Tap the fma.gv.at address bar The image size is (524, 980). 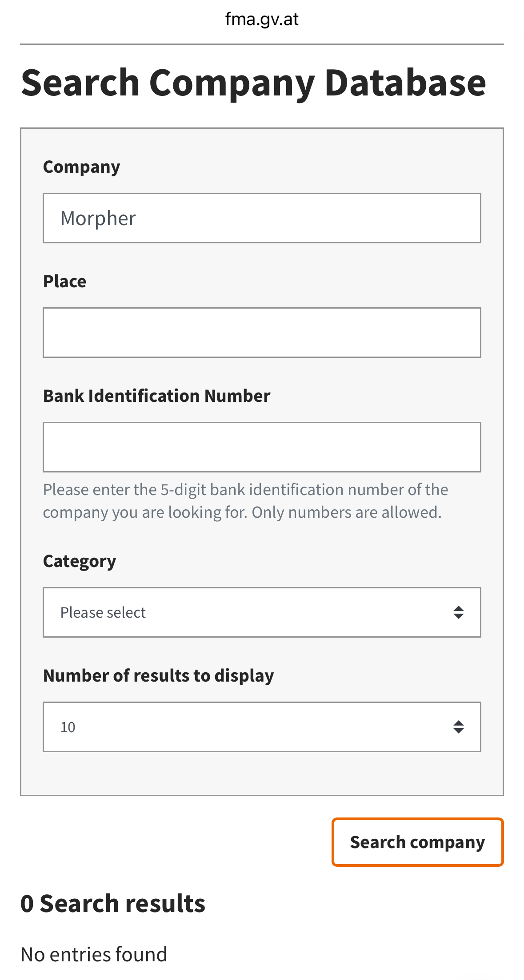pyautogui.click(x=262, y=19)
